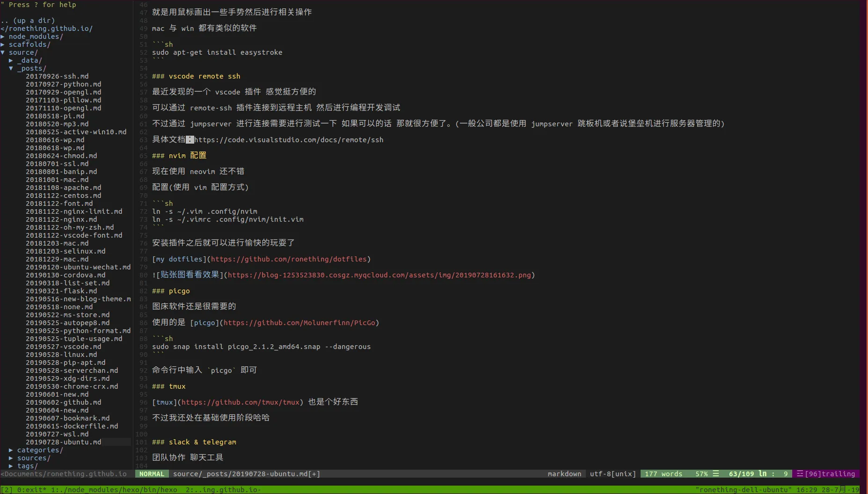Click the 'Press ? for help' line

click(x=38, y=5)
